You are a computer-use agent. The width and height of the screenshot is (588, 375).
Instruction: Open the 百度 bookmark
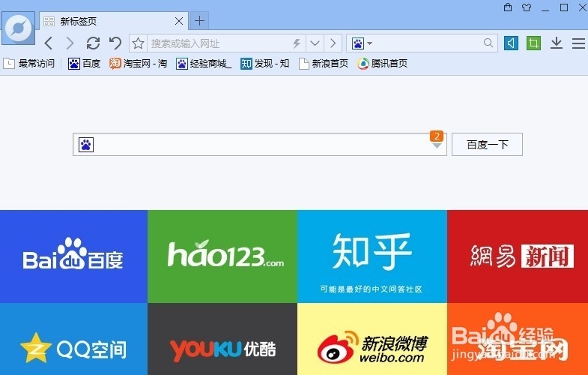coord(84,64)
